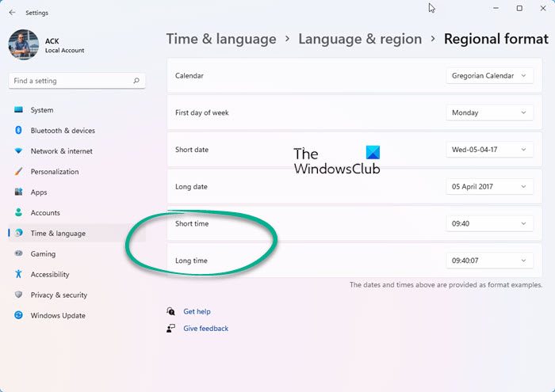Click the Accessibility figure icon
555x392 pixels.
(x=18, y=275)
